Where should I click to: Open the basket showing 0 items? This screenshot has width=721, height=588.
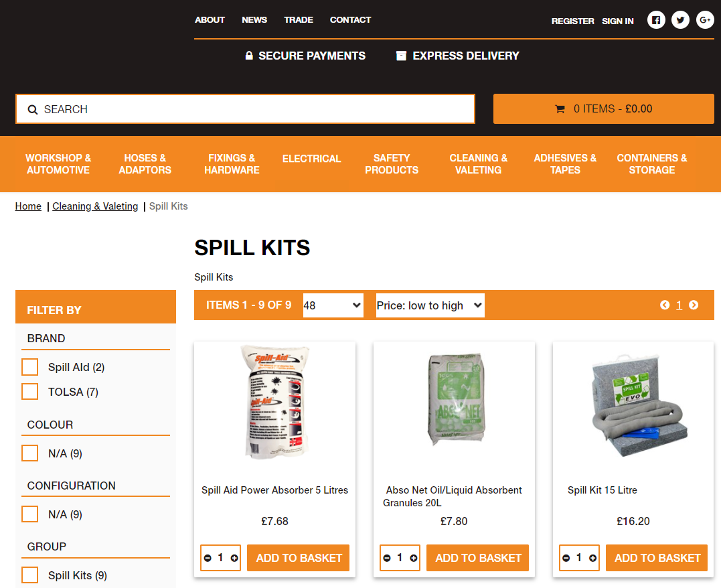pyautogui.click(x=603, y=109)
